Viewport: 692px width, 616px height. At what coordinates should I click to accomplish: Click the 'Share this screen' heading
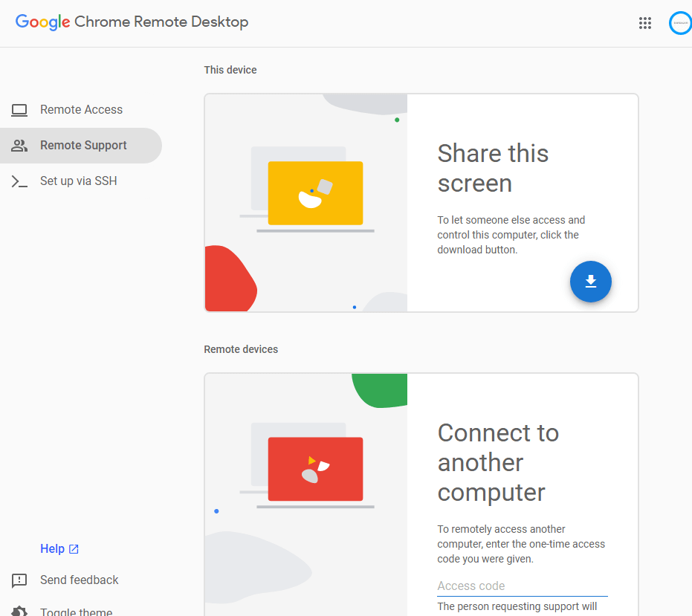tap(493, 168)
